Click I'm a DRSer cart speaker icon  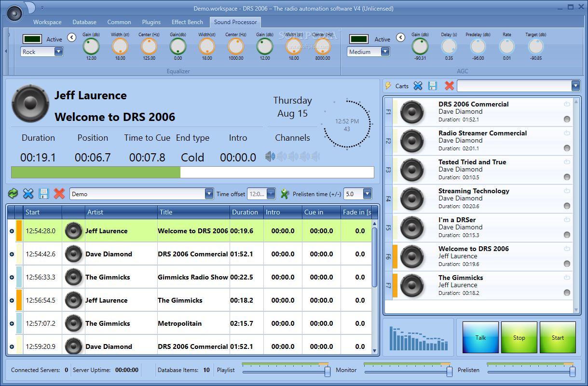click(412, 228)
